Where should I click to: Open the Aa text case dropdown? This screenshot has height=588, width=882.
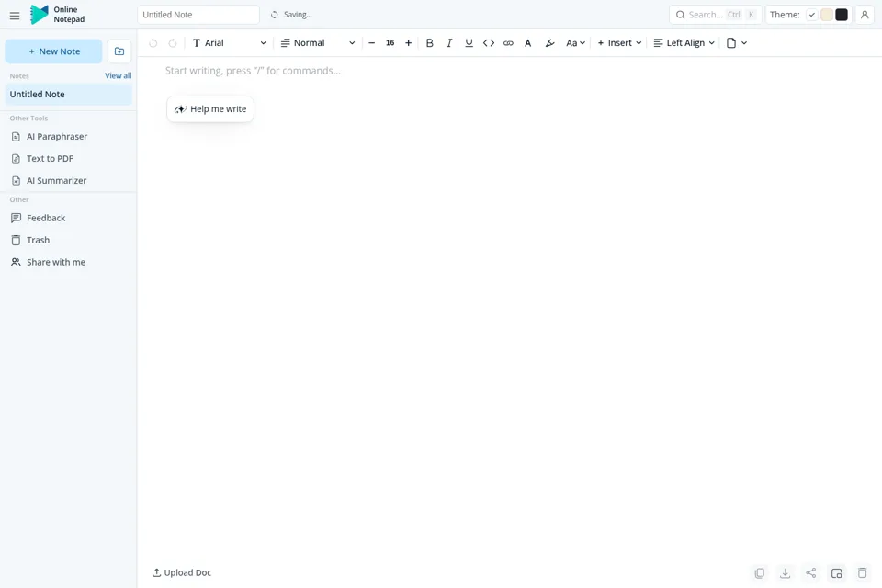coord(575,43)
